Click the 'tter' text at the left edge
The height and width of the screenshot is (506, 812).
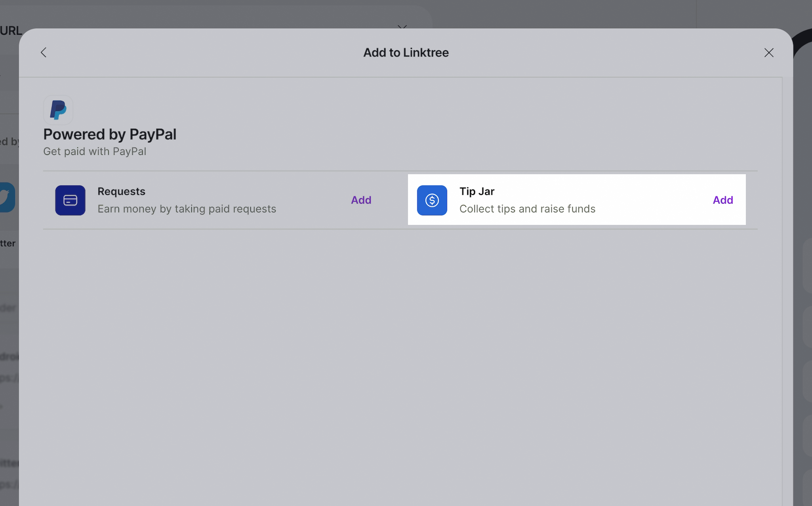(x=8, y=243)
